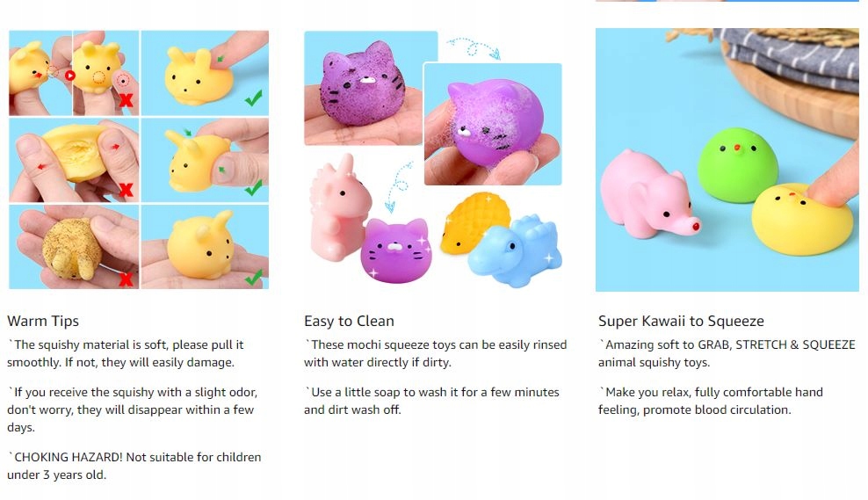Click the small purple cat beside unicorn
868x500 pixels.
[396, 250]
